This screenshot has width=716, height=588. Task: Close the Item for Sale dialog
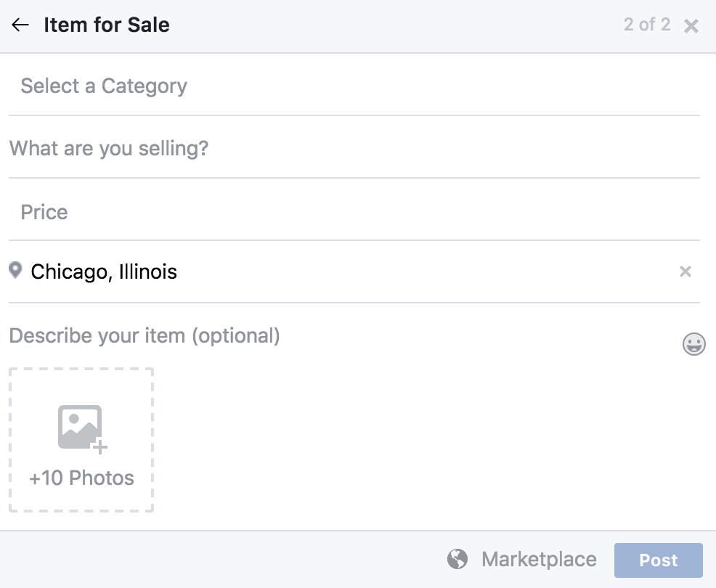(691, 26)
